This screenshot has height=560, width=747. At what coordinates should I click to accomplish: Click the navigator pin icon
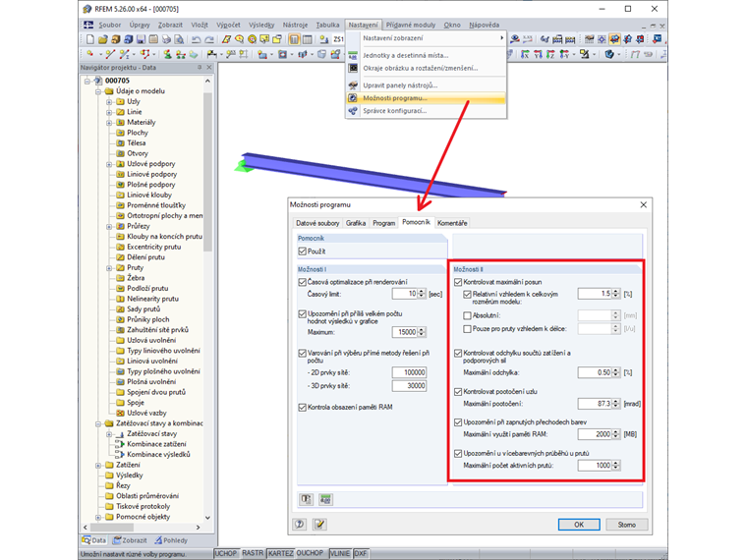point(200,68)
